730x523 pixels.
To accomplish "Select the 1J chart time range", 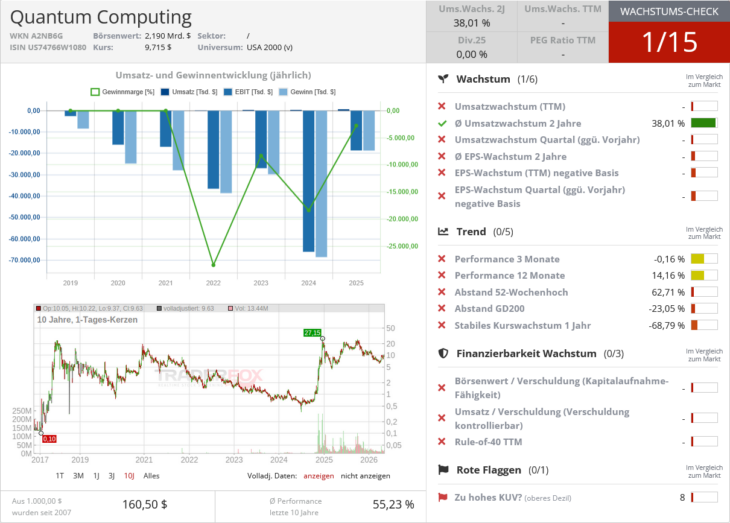I will pos(96,476).
